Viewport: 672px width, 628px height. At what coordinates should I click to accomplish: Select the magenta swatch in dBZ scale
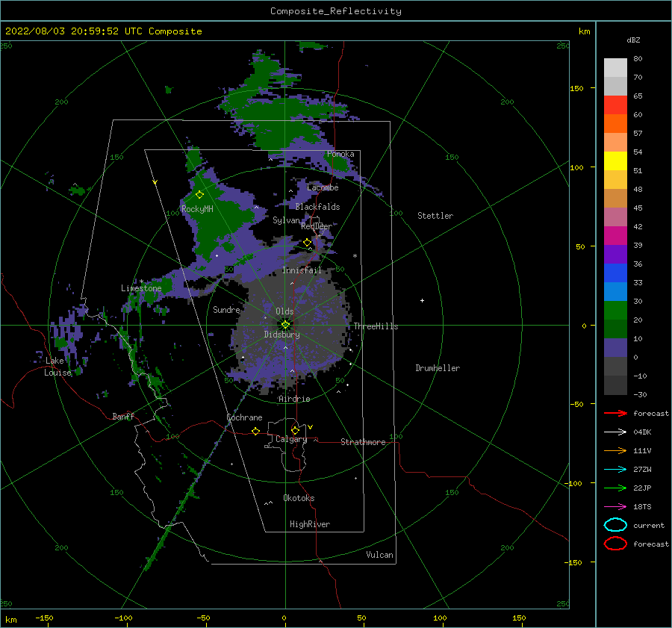[615, 235]
